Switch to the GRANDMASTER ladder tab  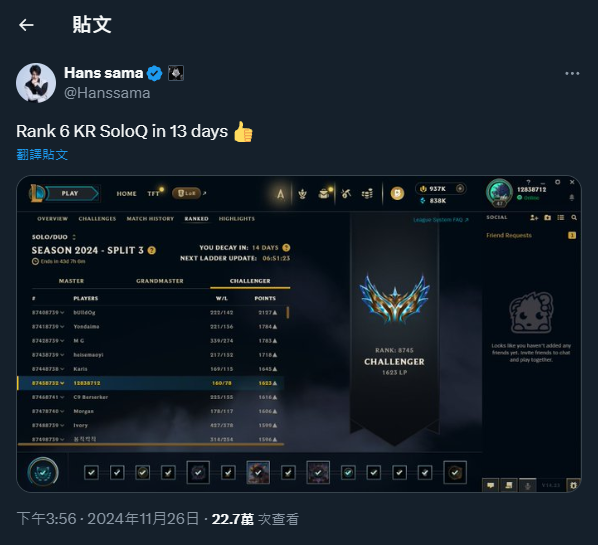[160, 281]
